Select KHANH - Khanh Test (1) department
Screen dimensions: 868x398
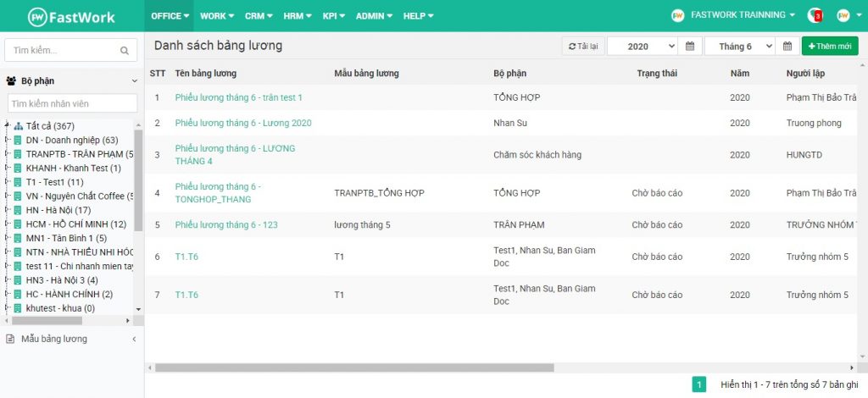(x=73, y=168)
